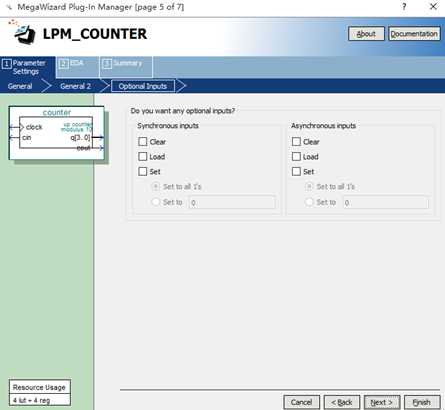Enable Synchronous Load checkbox
The image size is (445, 410).
tap(143, 157)
